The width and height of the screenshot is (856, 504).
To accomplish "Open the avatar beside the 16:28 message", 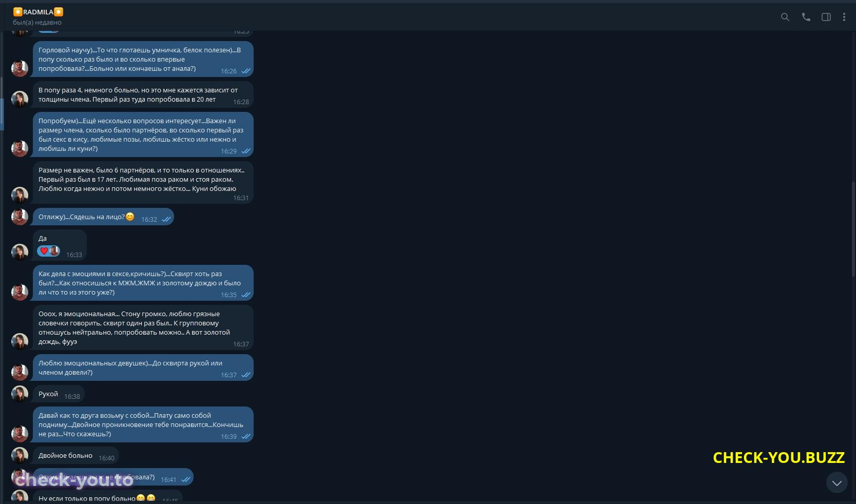I will (20, 99).
